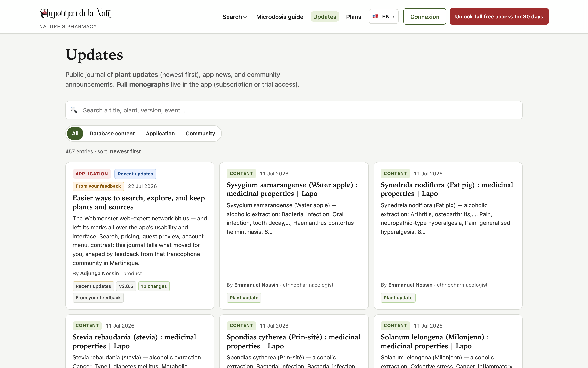Click the Lapotitjeri di la Nati logo

[76, 13]
